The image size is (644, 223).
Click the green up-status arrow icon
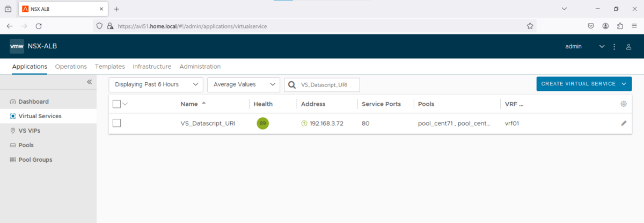(x=304, y=123)
